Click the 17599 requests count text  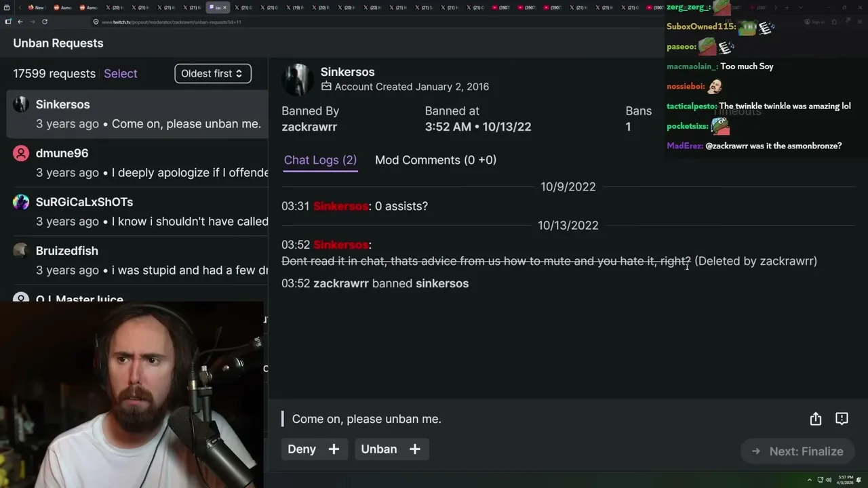click(x=54, y=73)
